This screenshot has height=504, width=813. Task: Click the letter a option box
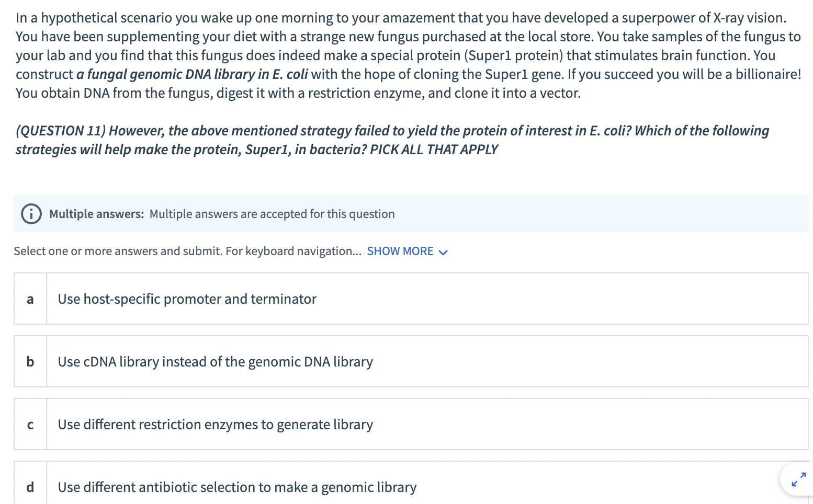tap(30, 299)
